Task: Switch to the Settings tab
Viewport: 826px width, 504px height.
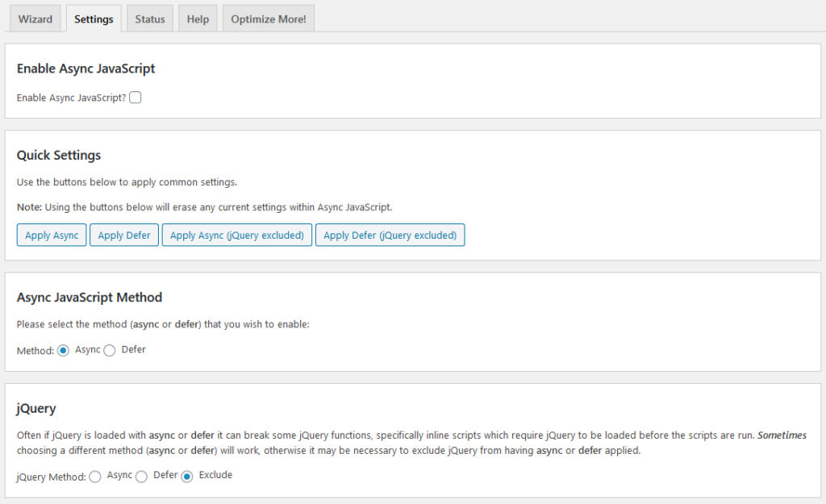Action: (94, 19)
